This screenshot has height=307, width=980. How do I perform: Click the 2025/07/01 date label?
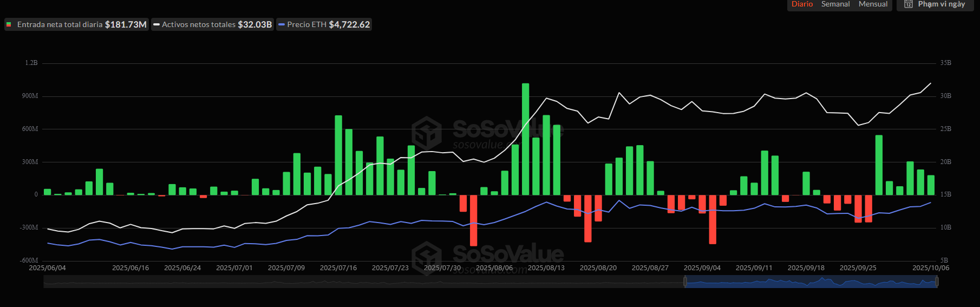coord(234,268)
